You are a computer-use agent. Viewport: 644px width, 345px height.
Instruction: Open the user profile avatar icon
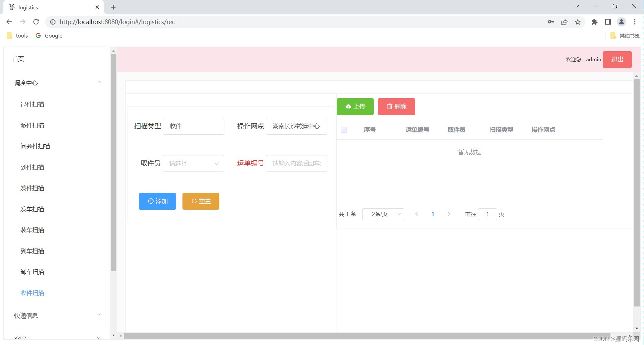pos(621,22)
